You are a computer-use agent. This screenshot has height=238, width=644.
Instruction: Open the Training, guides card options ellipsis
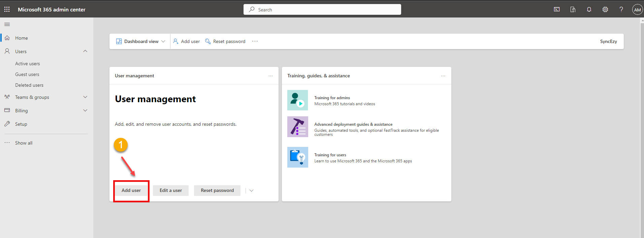pyautogui.click(x=443, y=76)
